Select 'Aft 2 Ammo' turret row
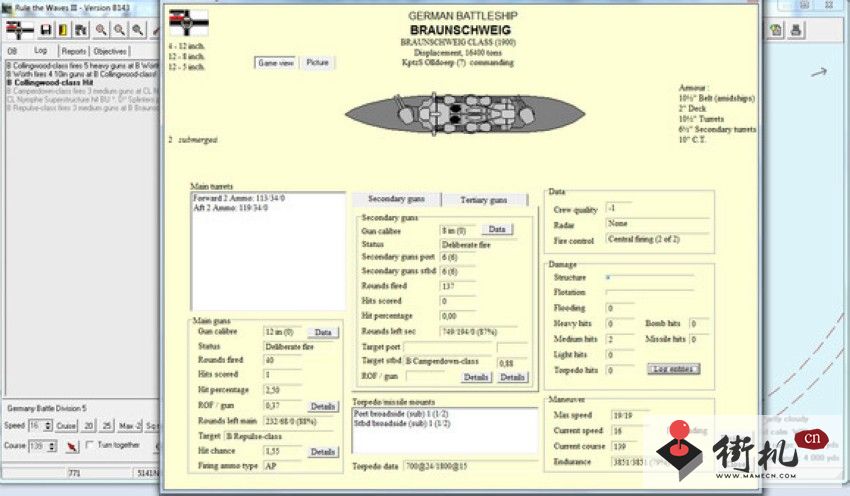The width and height of the screenshot is (850, 496). point(230,208)
